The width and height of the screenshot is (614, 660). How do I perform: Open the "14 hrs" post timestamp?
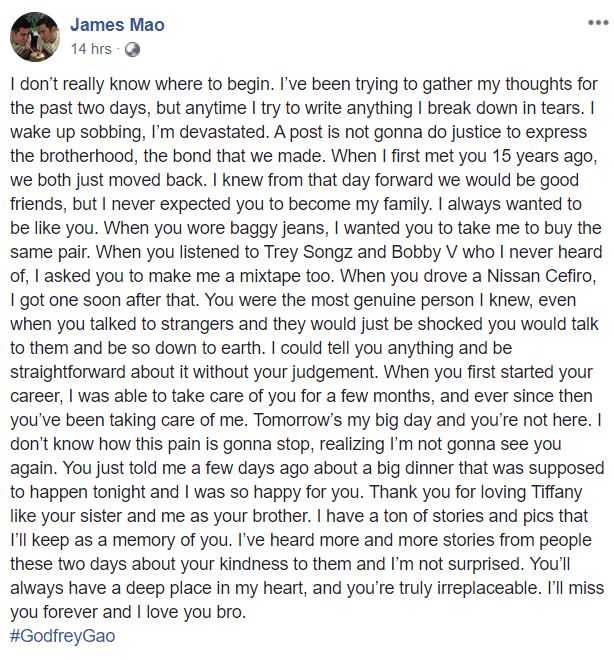90,47
